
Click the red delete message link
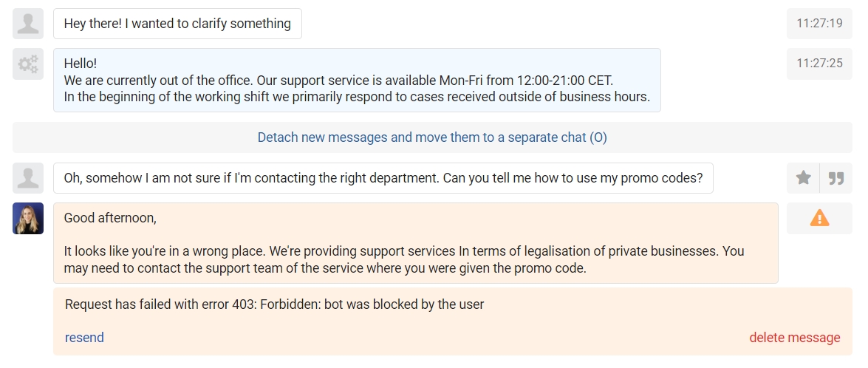click(794, 338)
